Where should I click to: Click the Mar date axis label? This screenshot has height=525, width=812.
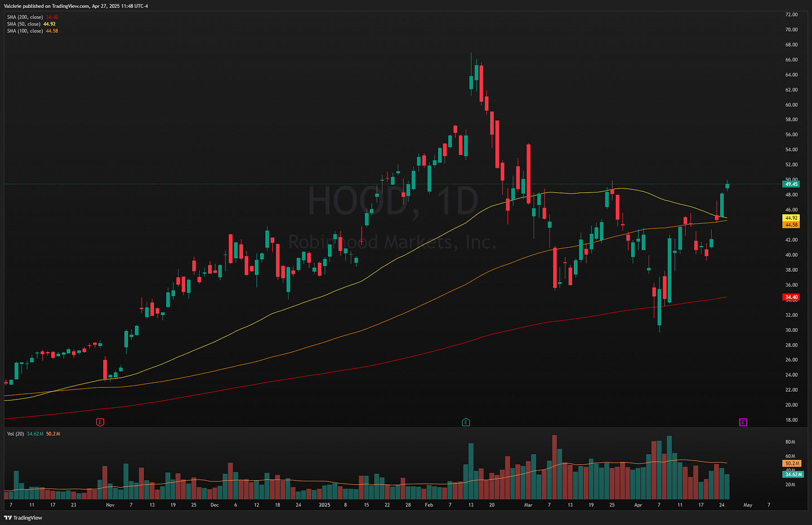(528, 505)
